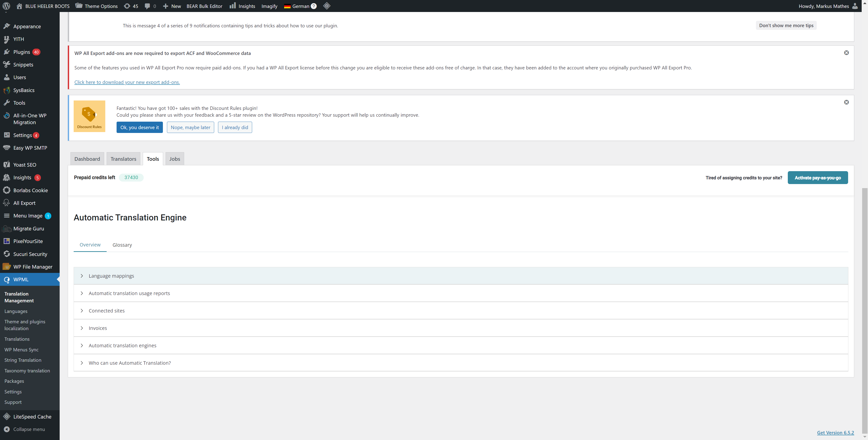Open WP Menus Sync submenu item

pos(21,350)
